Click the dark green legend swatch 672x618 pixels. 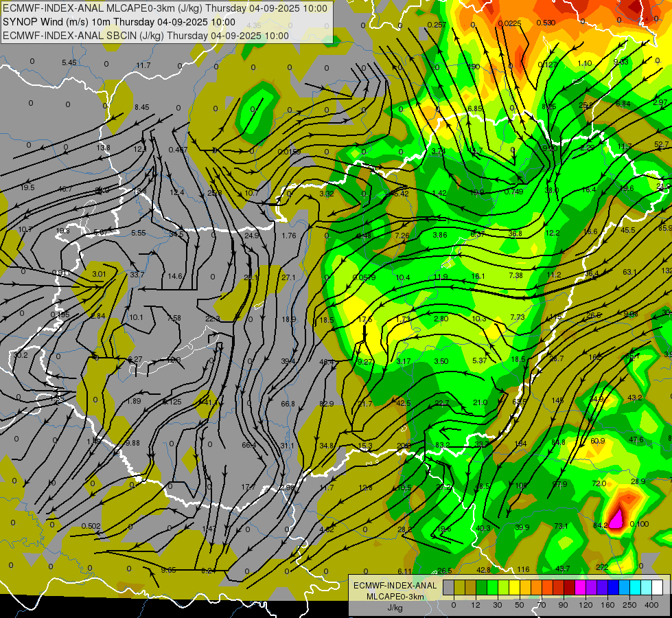tap(481, 587)
